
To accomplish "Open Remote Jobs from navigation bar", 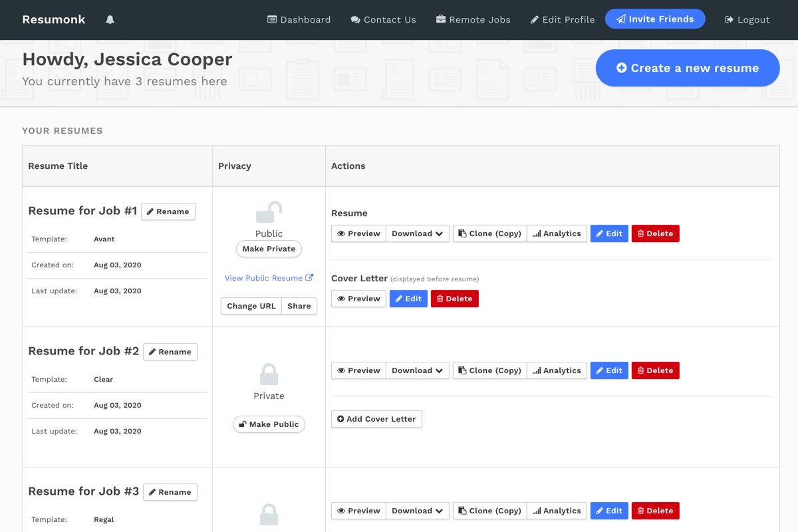I will [473, 19].
